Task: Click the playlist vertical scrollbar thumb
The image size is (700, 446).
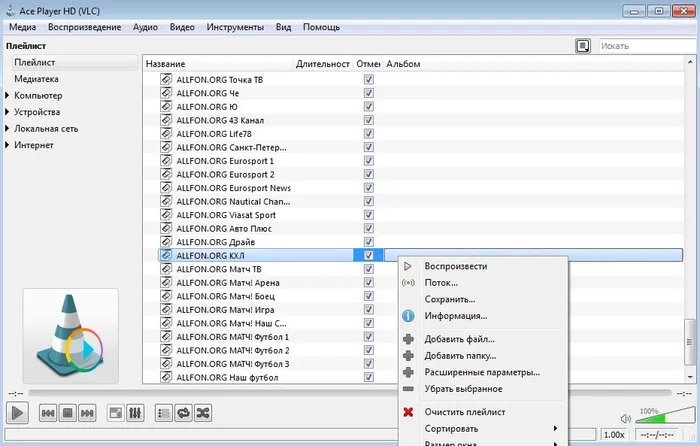Action: (690, 342)
